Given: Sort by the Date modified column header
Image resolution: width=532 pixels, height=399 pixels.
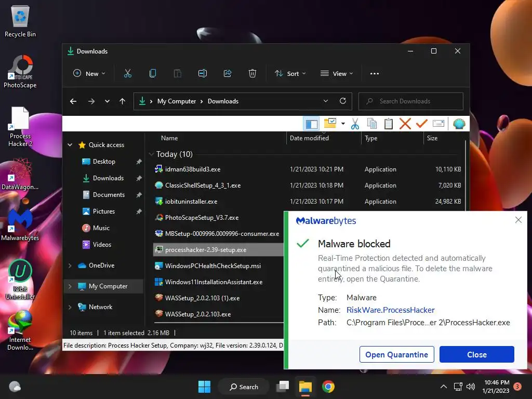Looking at the screenshot, I should (309, 138).
